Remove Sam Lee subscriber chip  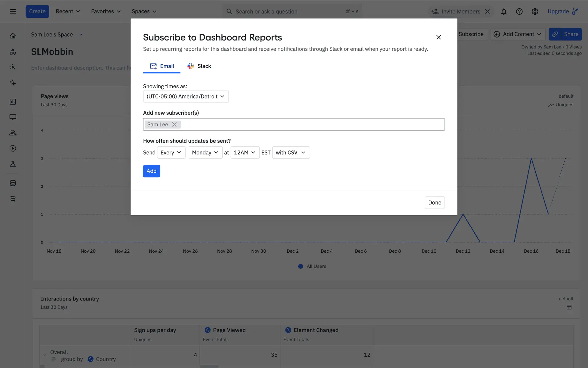[174, 125]
